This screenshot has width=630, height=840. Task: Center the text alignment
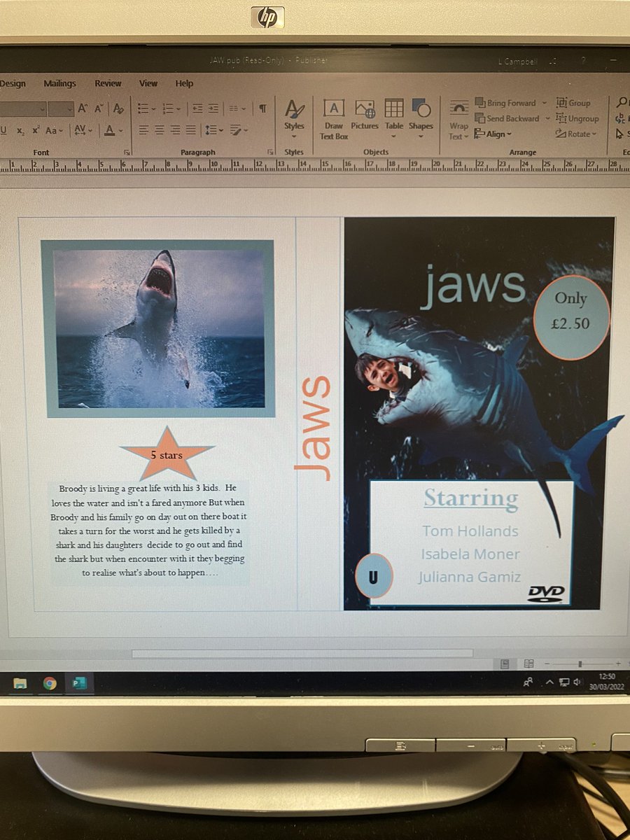[x=159, y=130]
